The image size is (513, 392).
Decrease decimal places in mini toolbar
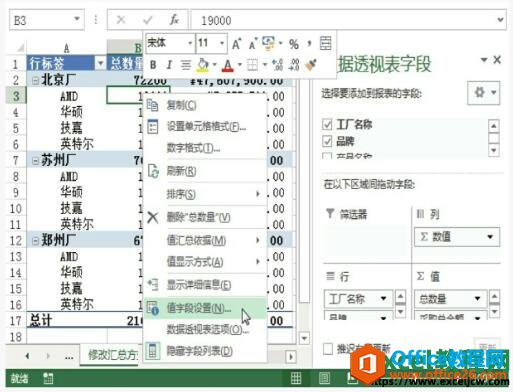click(x=294, y=65)
